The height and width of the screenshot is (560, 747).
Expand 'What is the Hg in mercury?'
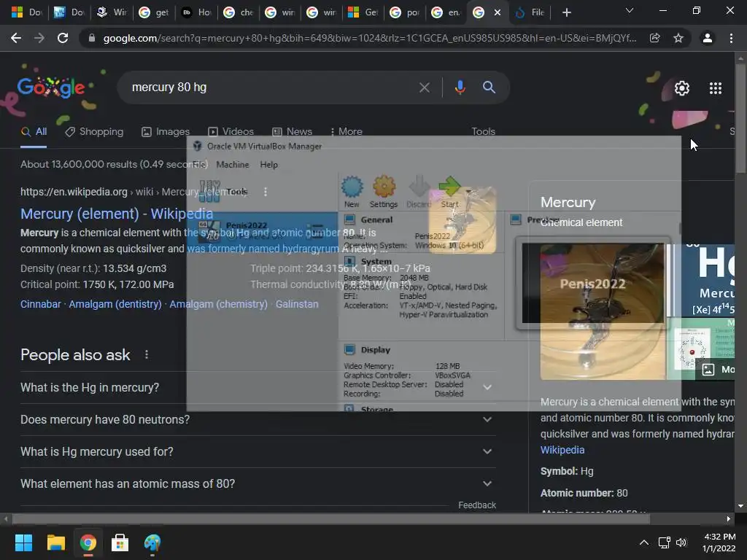point(258,388)
